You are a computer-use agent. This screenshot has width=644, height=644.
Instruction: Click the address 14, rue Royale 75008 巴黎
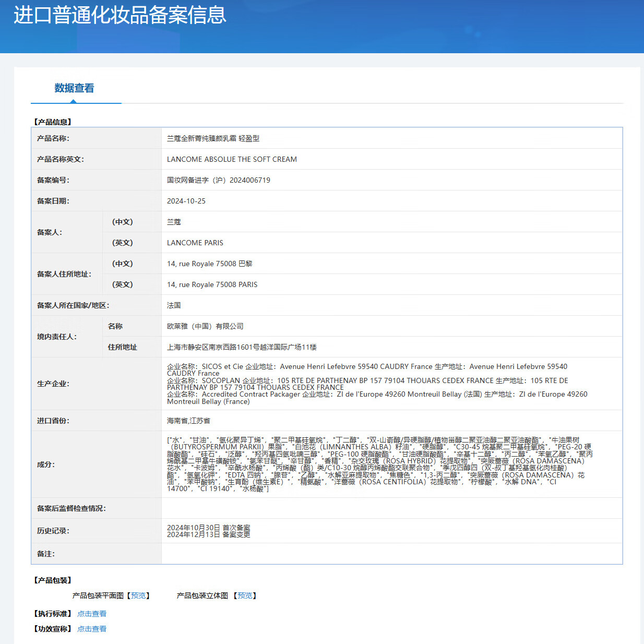pyautogui.click(x=209, y=264)
